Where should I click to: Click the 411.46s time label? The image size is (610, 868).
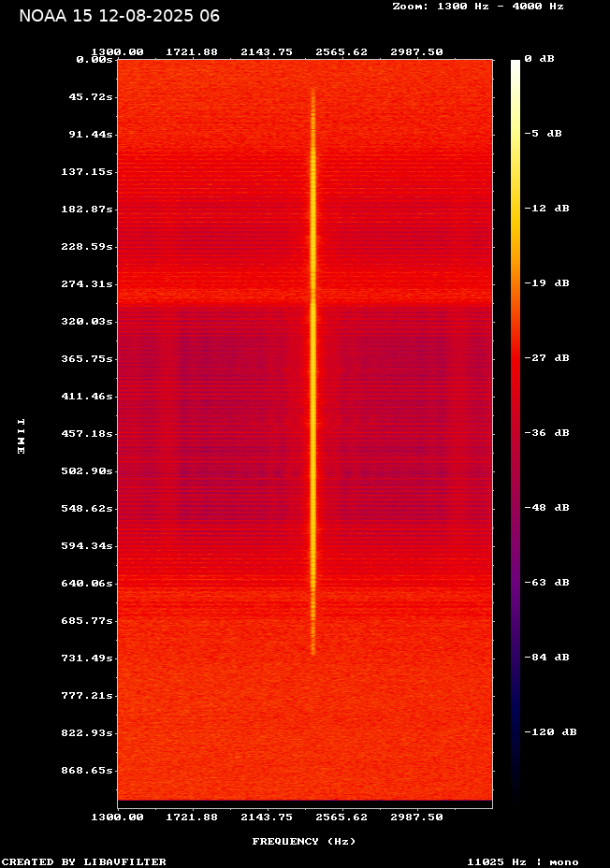tap(87, 397)
